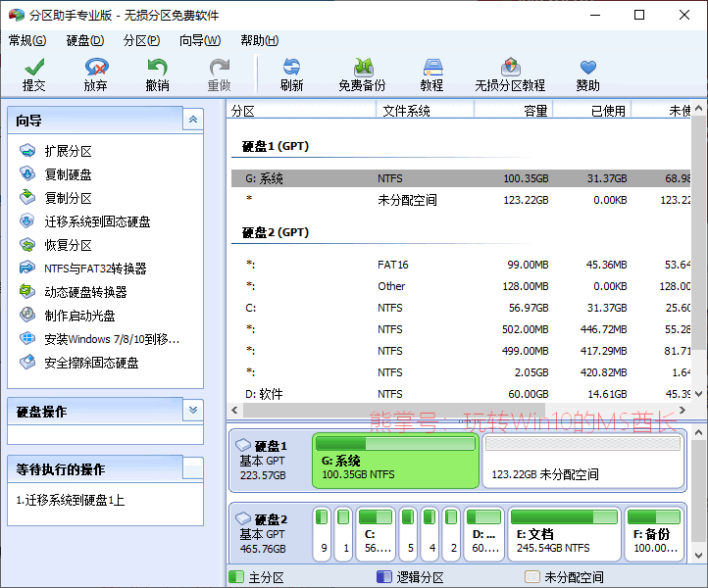Select the G: 系统 partition row
Screen dimensions: 708x588
461,178
